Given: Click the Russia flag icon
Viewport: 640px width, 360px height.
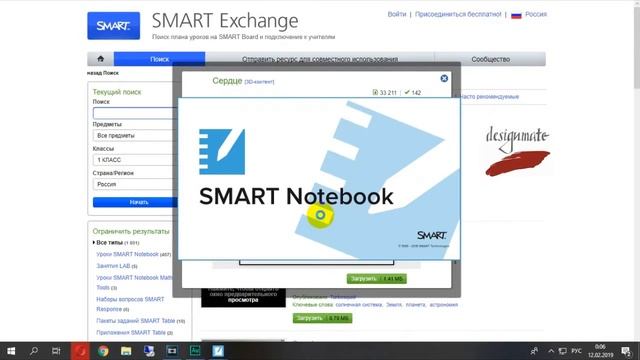Looking at the screenshot, I should click(x=516, y=15).
